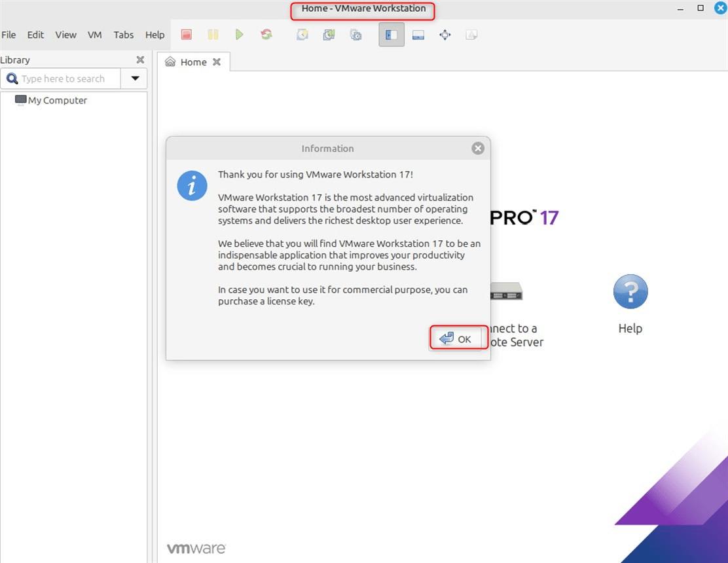Open the Tabs menu

click(x=124, y=35)
